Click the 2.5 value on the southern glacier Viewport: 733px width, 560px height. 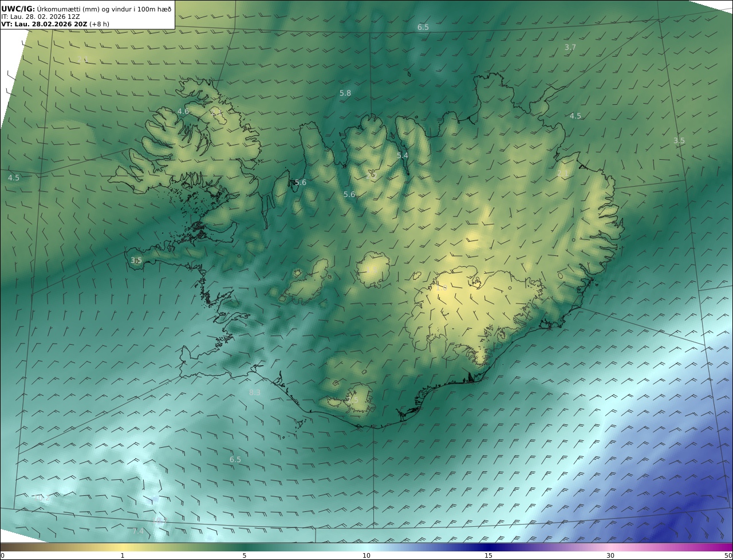(352, 400)
